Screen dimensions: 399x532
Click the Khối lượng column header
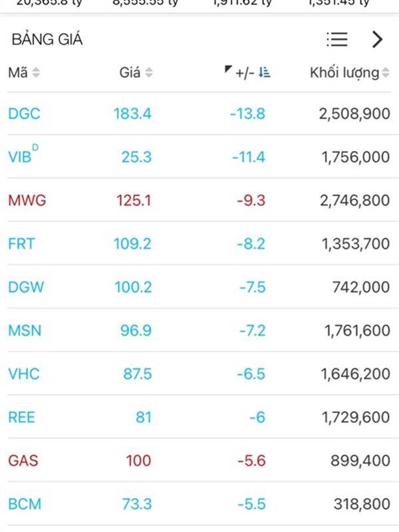pos(344,72)
